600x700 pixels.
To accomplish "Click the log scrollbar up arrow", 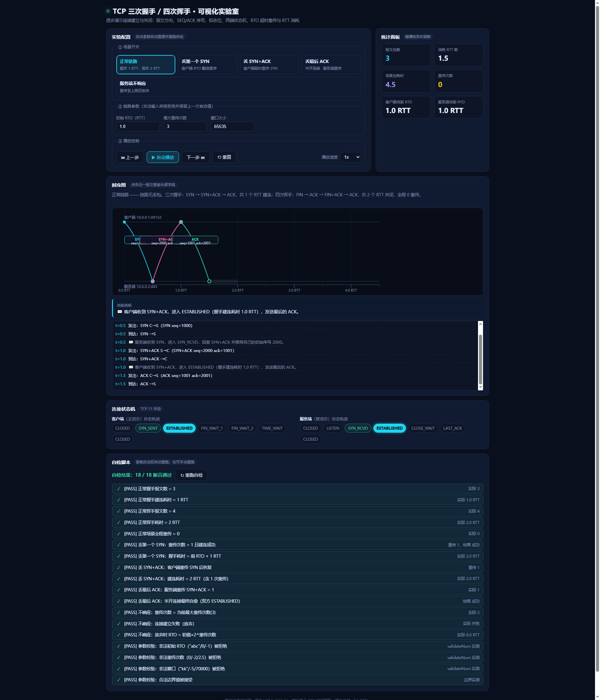I will click(480, 324).
